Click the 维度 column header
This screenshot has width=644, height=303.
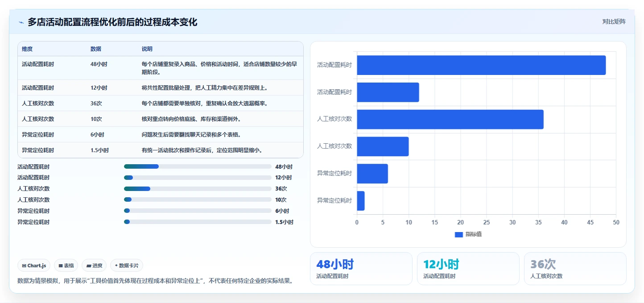[27, 49]
